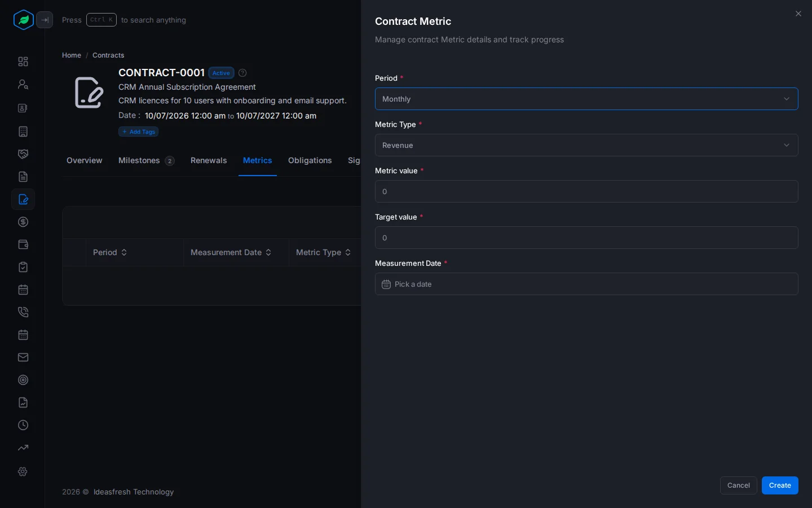Sort table by Period column

tap(110, 252)
